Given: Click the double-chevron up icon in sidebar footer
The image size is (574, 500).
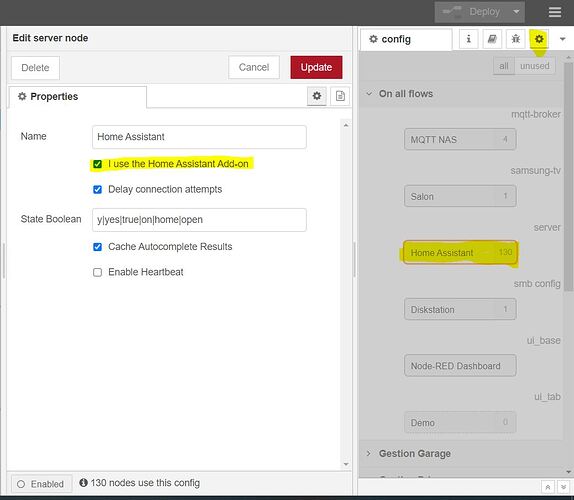Looking at the screenshot, I should [x=548, y=487].
